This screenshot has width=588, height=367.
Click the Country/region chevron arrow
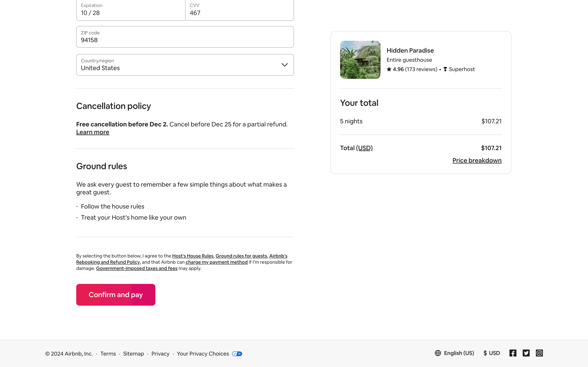click(x=284, y=65)
